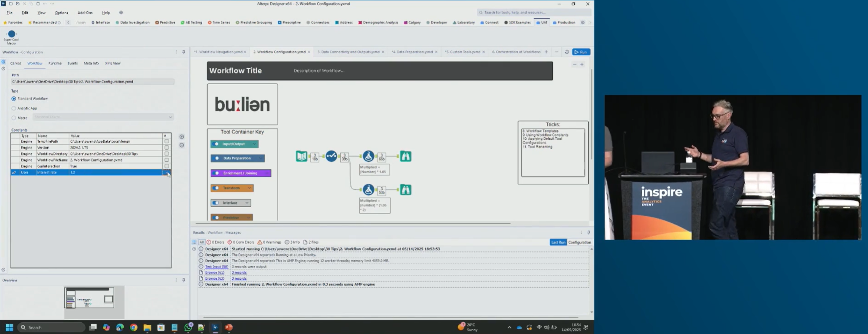This screenshot has width=868, height=334.
Task: Add a new workflow tab
Action: (546, 52)
